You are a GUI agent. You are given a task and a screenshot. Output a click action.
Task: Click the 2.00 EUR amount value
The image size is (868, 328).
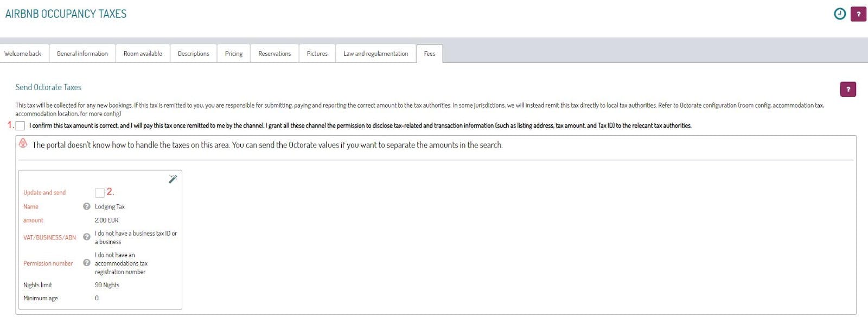click(106, 220)
